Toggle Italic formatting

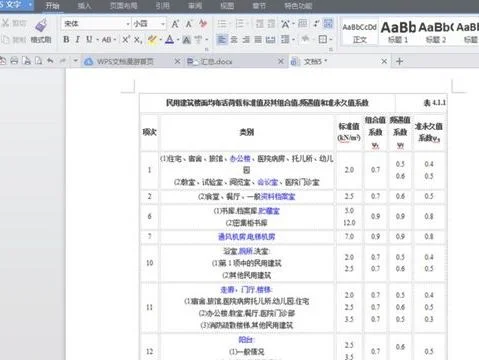pos(78,40)
